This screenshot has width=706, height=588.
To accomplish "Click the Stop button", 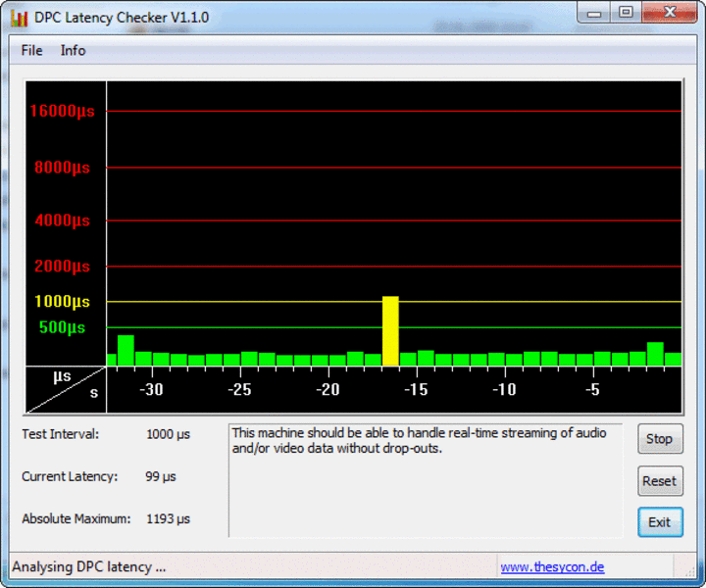I will click(660, 439).
